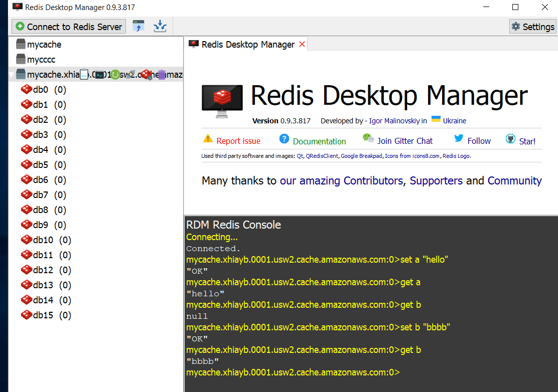Open the Join Gitter Chat link
558x392 pixels.
[x=404, y=141]
